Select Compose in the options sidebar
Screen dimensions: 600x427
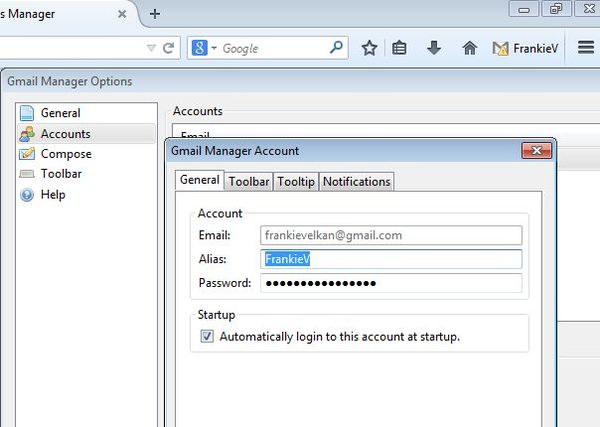pos(87,154)
